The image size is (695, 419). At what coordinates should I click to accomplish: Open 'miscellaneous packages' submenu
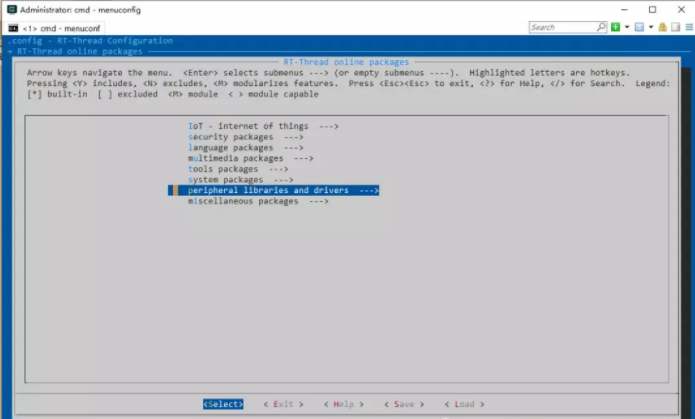(x=258, y=201)
